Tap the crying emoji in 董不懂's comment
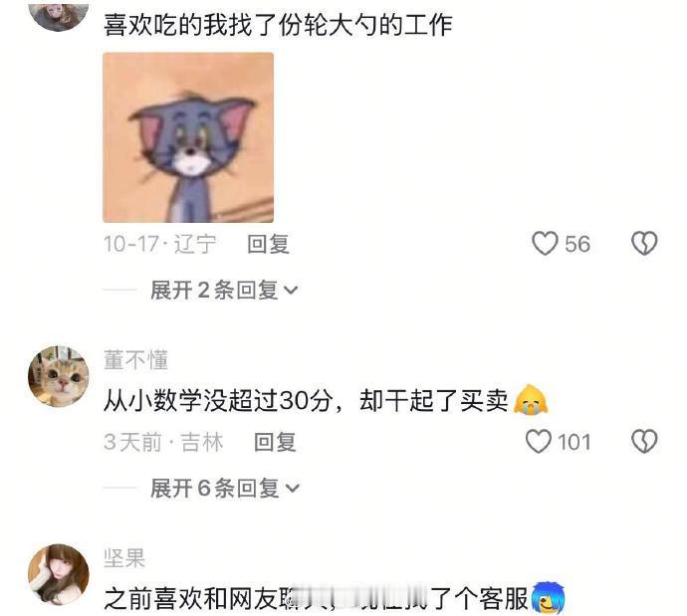The height and width of the screenshot is (616, 687). point(531,399)
